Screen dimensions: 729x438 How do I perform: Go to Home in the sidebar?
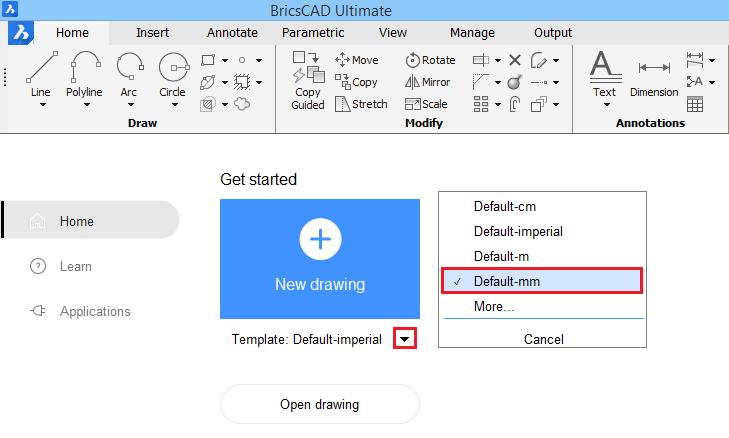[91, 220]
